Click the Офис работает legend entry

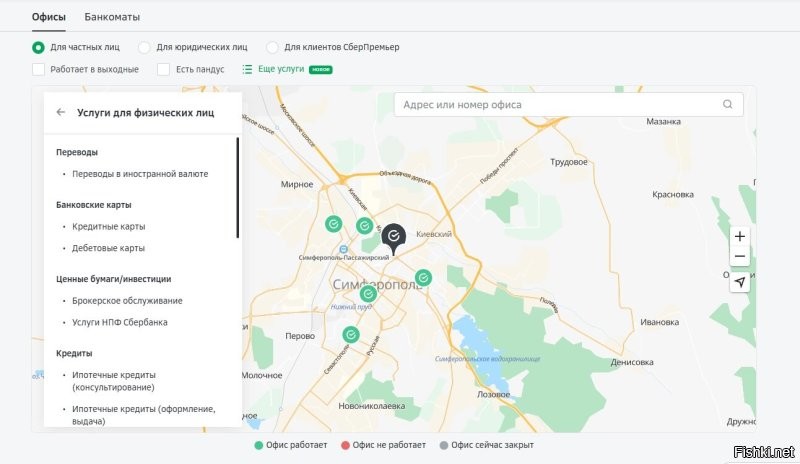pyautogui.click(x=291, y=445)
